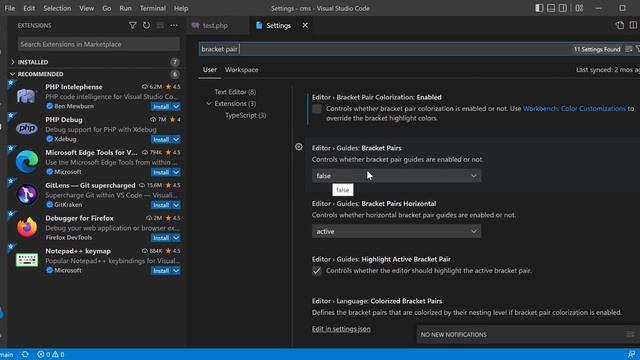Select Text Editor (8) in settings tree
The image size is (640, 360).
[x=235, y=92]
